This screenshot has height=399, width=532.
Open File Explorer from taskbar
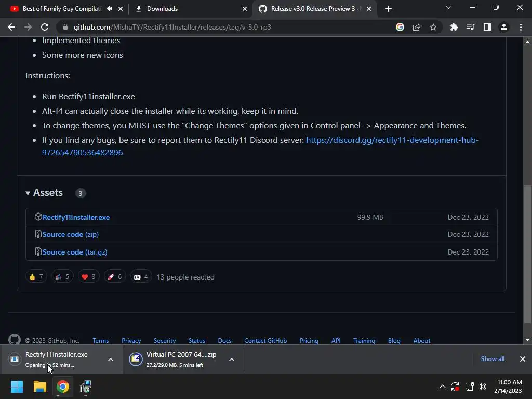tap(39, 387)
